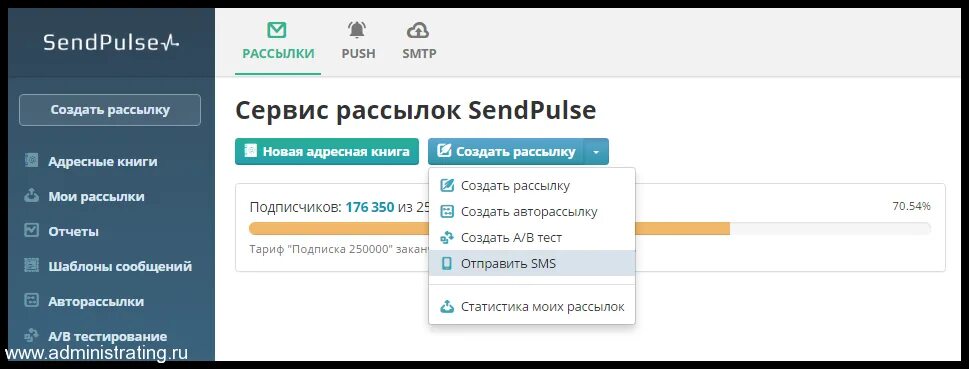
Task: Click the Адресные книги sidebar icon
Action: click(31, 161)
